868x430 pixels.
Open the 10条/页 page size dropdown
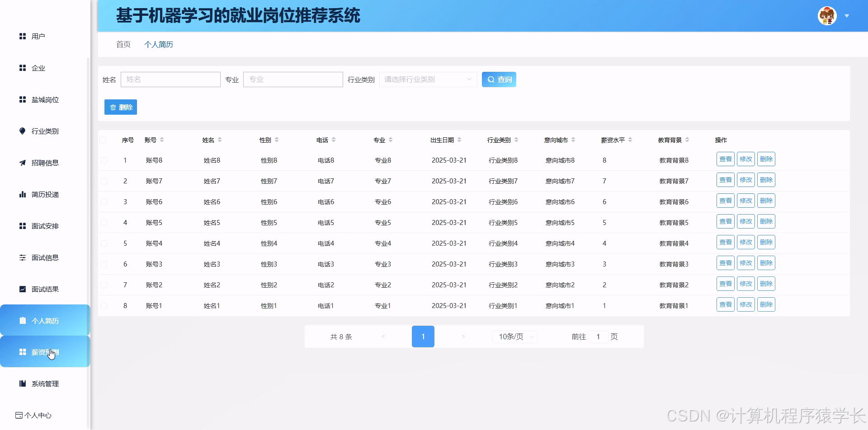click(x=514, y=337)
